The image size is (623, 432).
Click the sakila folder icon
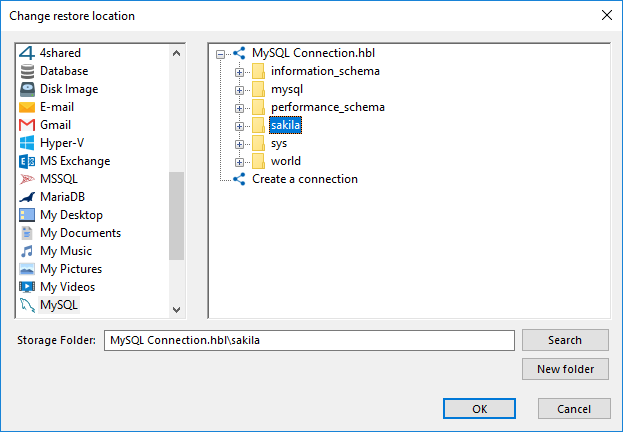(259, 125)
